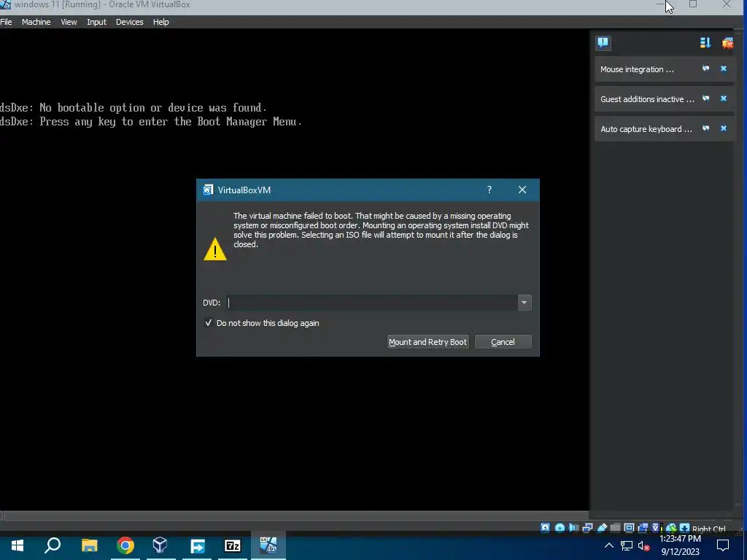
Task: Click the muted volume tray icon
Action: [643, 545]
